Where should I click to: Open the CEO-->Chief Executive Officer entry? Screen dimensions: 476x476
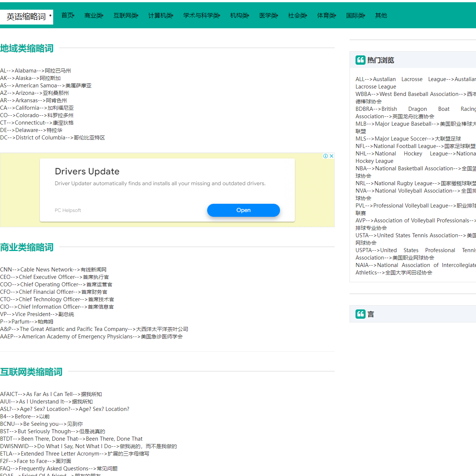click(54, 277)
